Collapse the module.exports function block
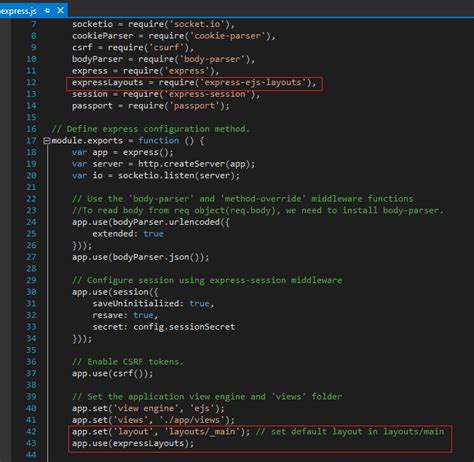Screen dimensions: 474x462 [46, 141]
